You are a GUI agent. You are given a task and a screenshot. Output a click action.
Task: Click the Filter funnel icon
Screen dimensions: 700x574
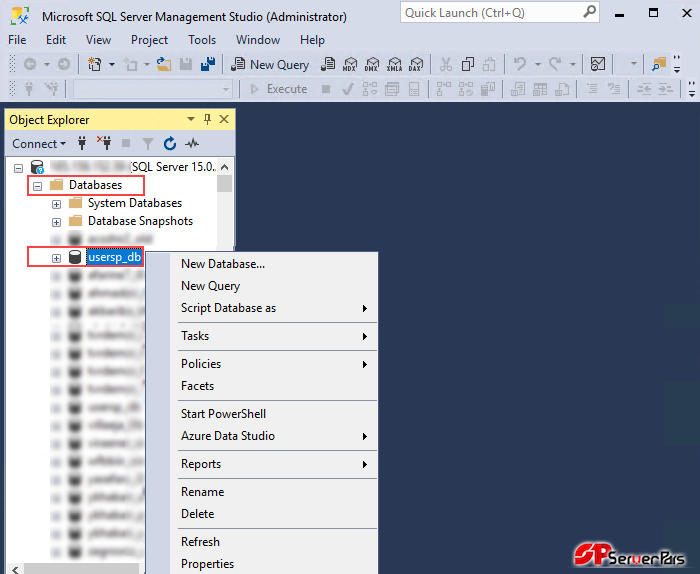coord(148,144)
